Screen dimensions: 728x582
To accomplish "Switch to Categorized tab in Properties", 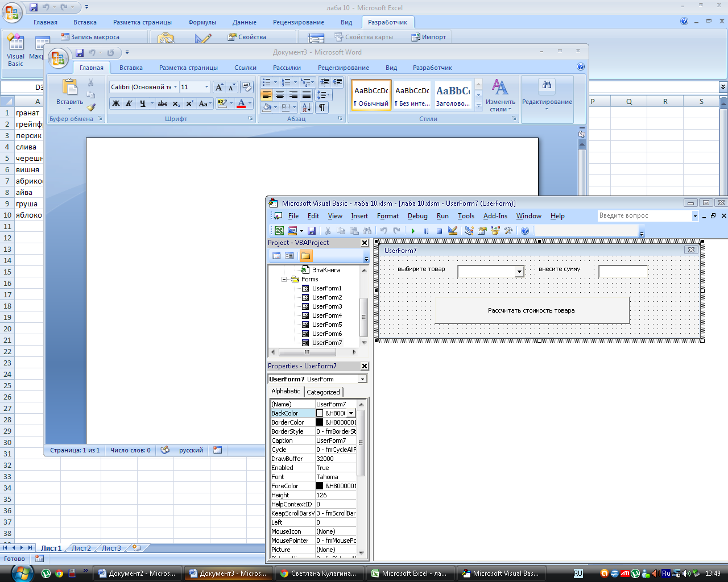I will (323, 392).
